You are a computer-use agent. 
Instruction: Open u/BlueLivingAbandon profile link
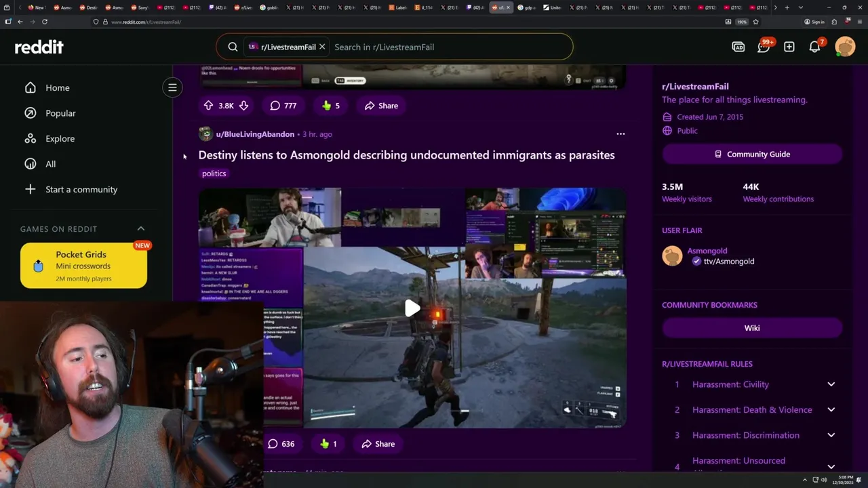point(255,134)
